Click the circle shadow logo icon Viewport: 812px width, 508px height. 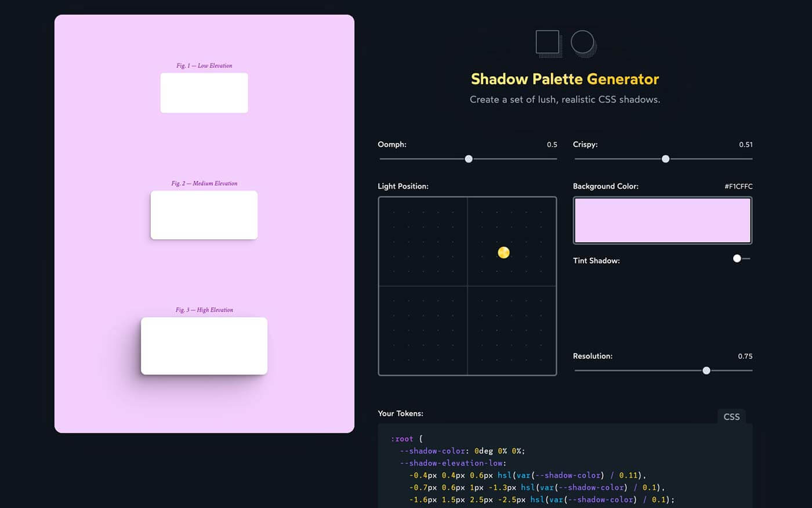click(x=583, y=44)
